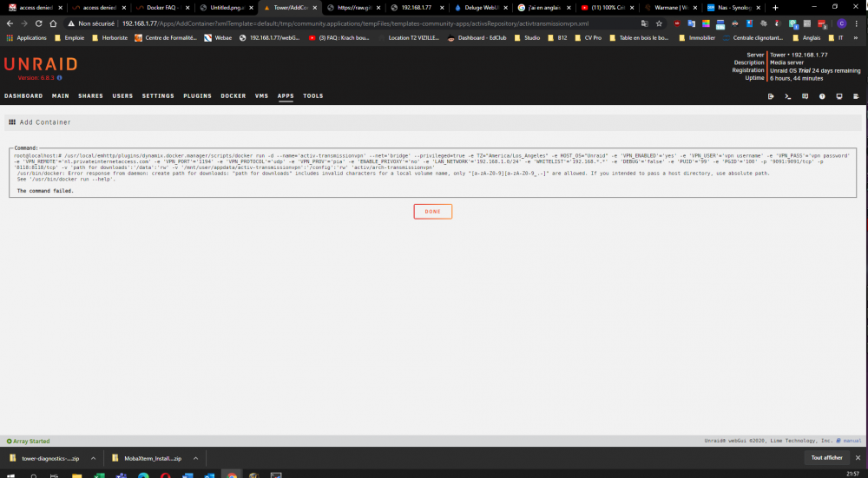Open the Google Translate extension icon

[x=692, y=23]
